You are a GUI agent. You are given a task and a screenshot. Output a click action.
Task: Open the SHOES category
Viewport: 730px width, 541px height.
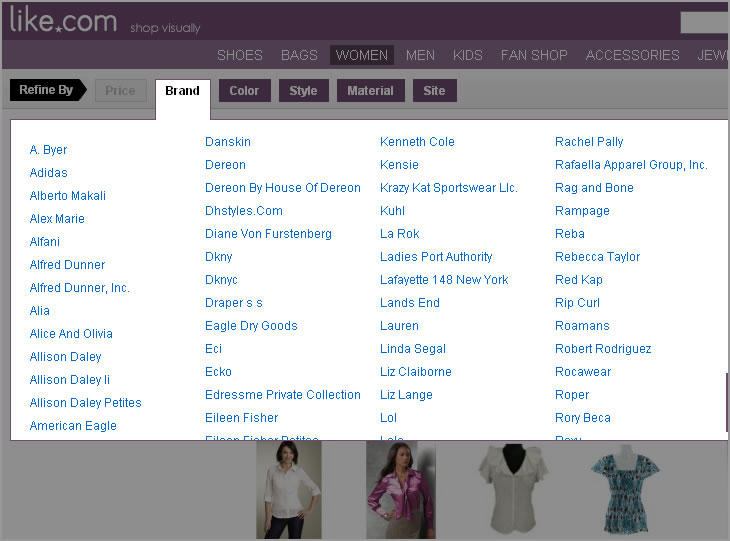[x=240, y=55]
